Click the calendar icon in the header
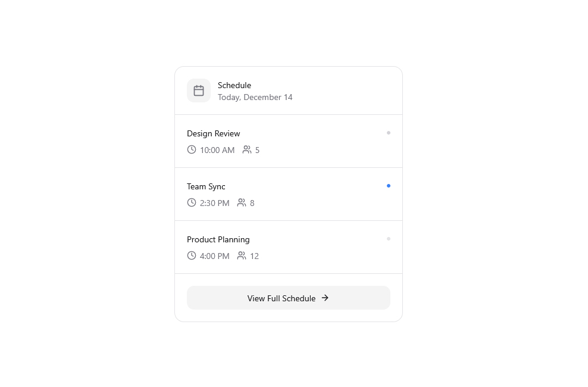588x387 pixels. pos(199,90)
